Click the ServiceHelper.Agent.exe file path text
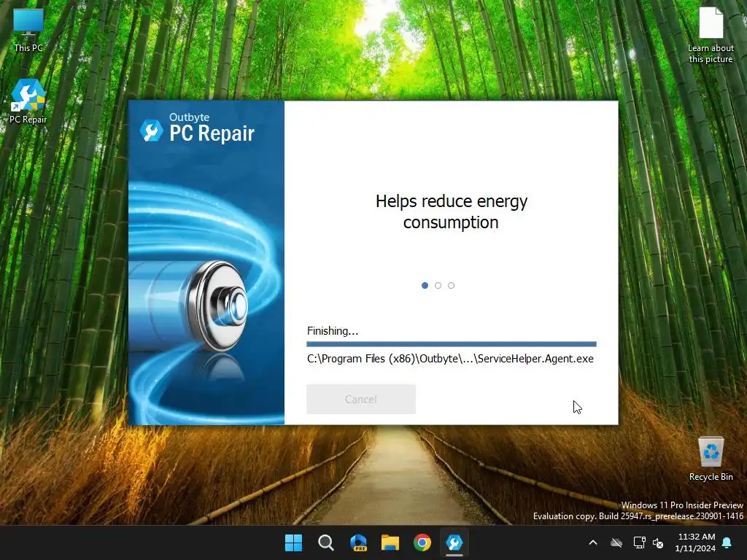747x560 pixels. tap(450, 359)
